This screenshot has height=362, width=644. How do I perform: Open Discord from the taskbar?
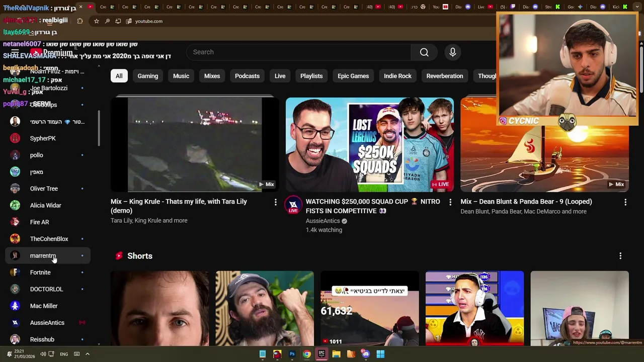click(x=366, y=354)
